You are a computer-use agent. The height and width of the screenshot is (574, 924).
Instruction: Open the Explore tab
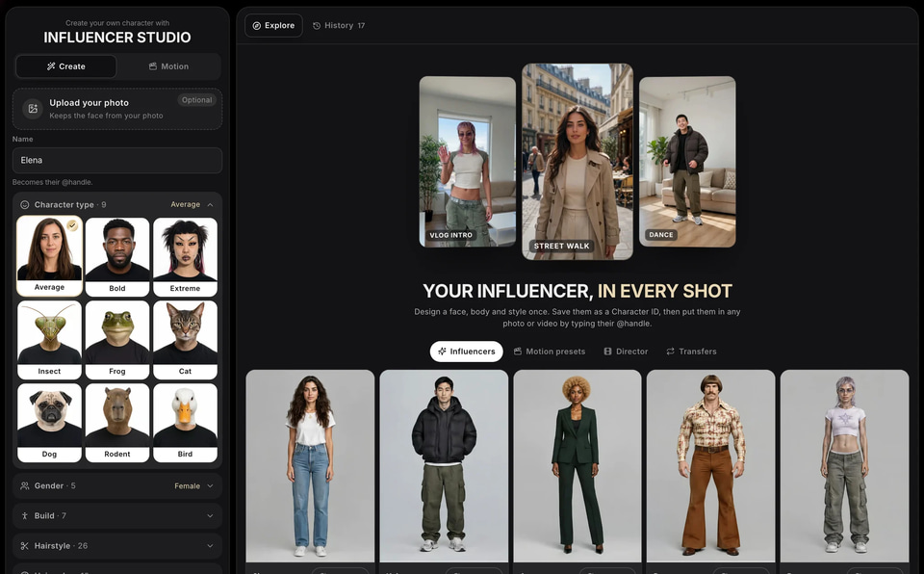pyautogui.click(x=273, y=26)
